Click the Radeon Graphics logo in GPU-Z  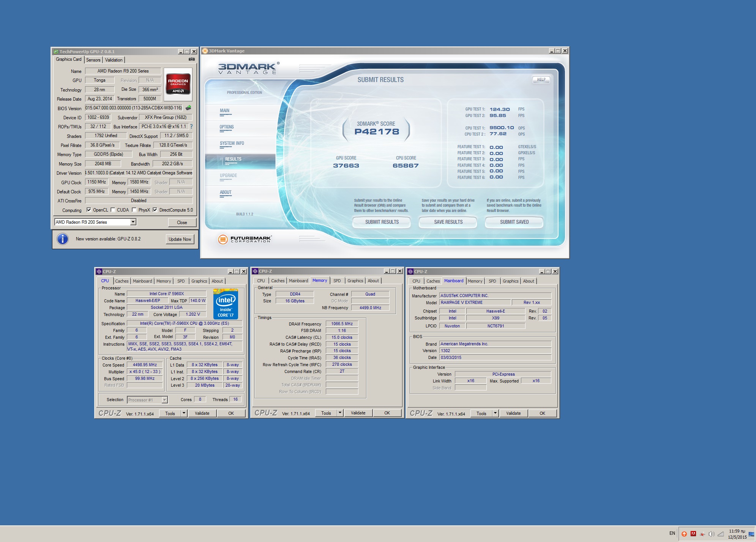tap(178, 84)
